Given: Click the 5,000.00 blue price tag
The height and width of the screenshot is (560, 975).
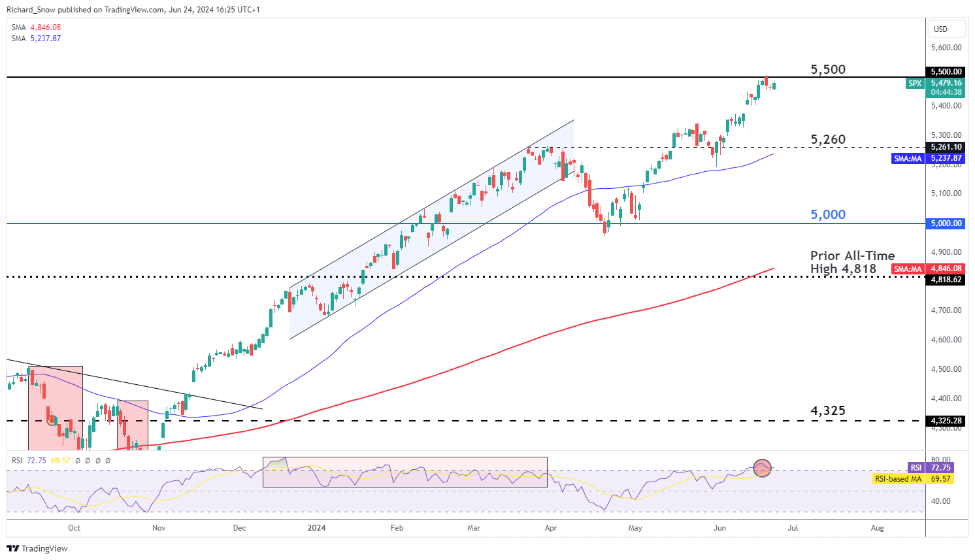Looking at the screenshot, I should 946,223.
